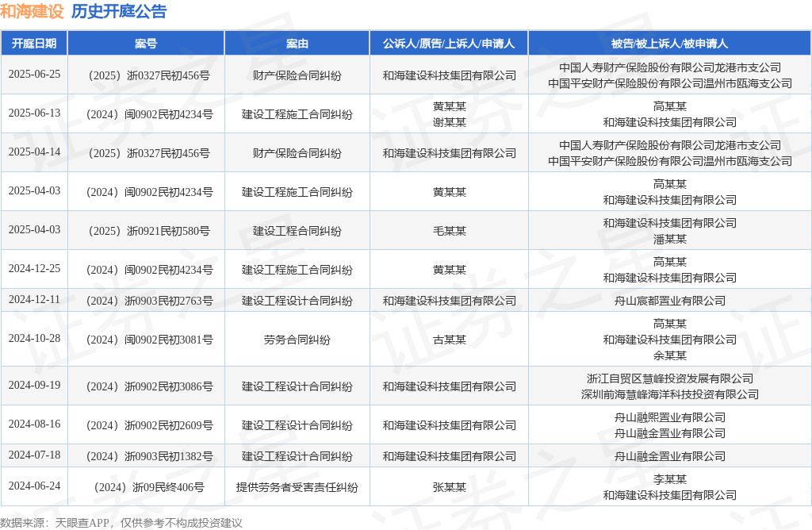
Task: Click 中国人寿财产保险股份有限公司龙港市支公司 in the 2025-06-25 row
Action: tap(669, 68)
